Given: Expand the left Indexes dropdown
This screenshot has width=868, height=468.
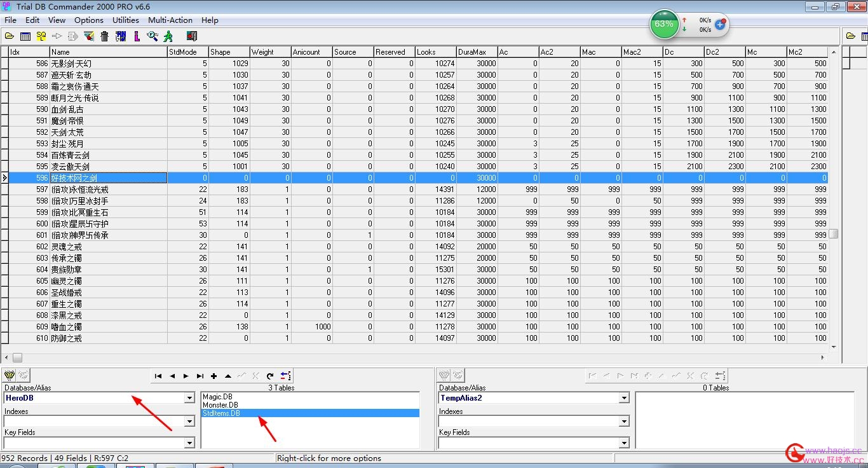Looking at the screenshot, I should coord(189,421).
